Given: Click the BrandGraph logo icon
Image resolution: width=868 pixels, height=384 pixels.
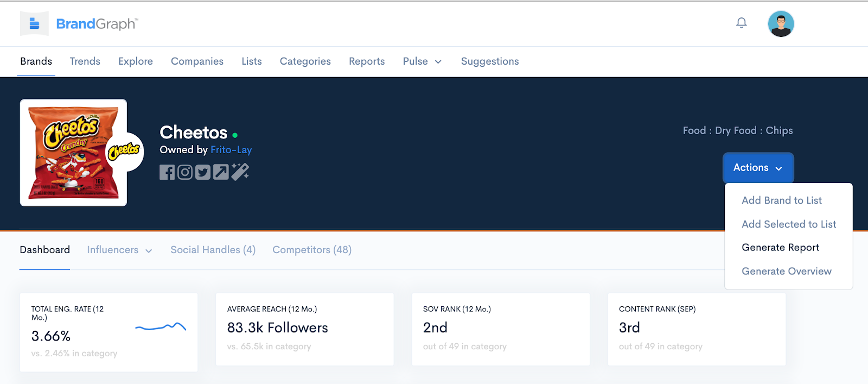Looking at the screenshot, I should [x=34, y=23].
